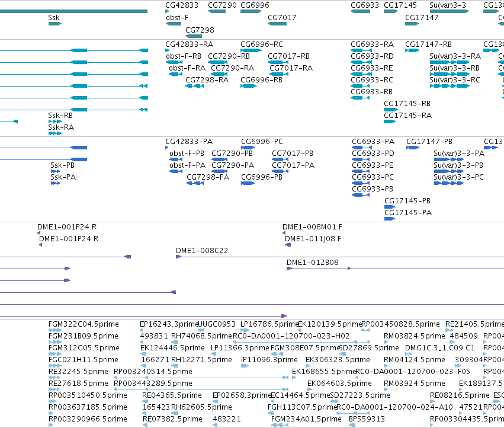Select the CG42833 gene label
Screen dimensions: 504x428
182,5
